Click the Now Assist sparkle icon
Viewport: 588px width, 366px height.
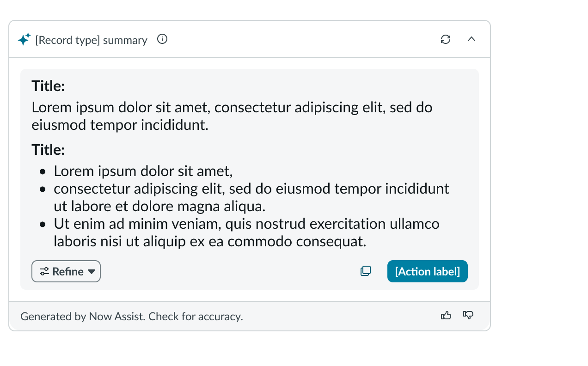24,39
